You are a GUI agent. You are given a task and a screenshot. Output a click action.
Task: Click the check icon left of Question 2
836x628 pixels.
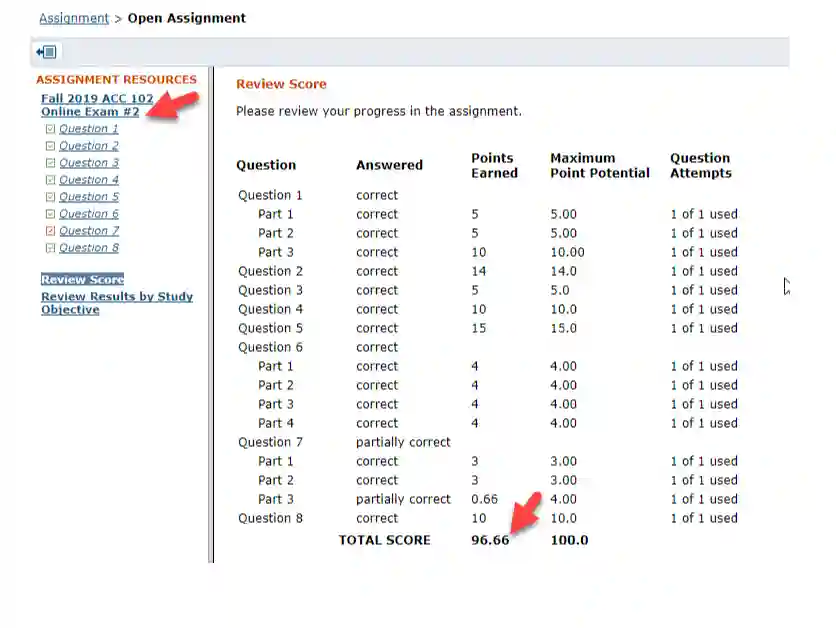50,146
